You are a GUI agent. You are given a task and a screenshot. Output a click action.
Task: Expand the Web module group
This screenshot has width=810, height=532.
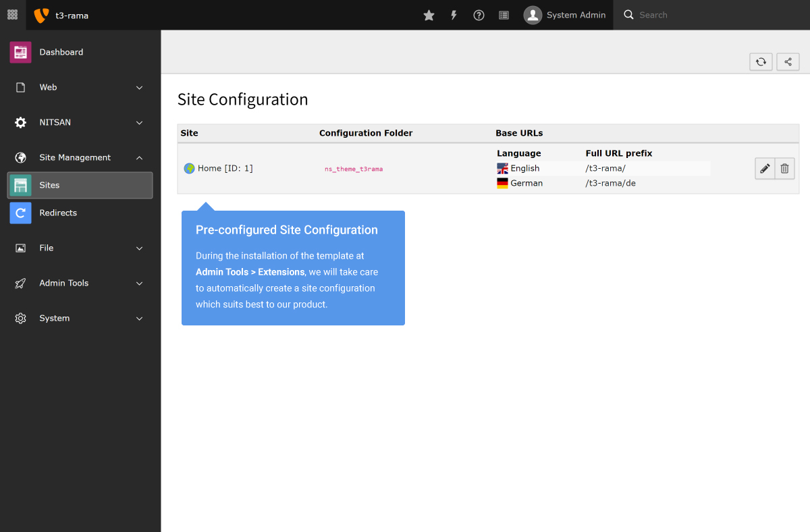pos(80,87)
